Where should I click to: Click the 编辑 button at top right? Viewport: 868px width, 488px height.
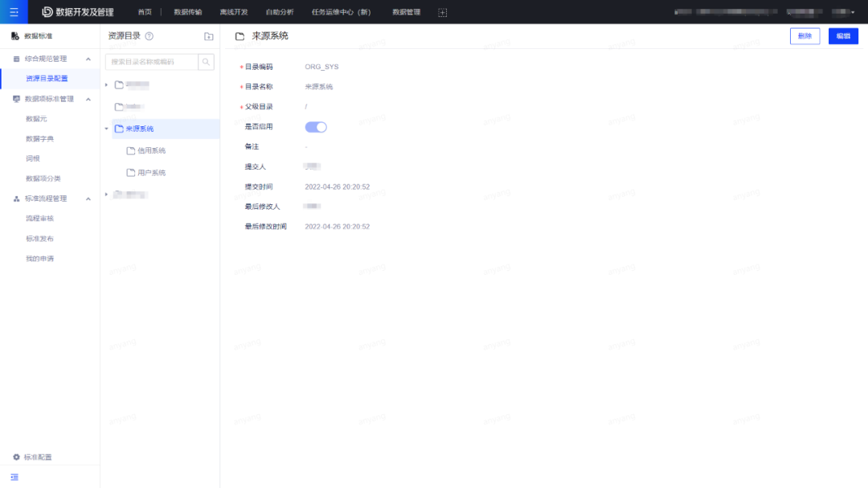coord(842,36)
